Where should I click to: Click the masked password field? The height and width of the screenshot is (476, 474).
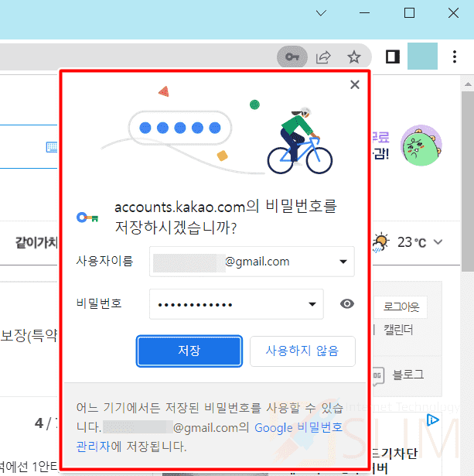(x=237, y=304)
